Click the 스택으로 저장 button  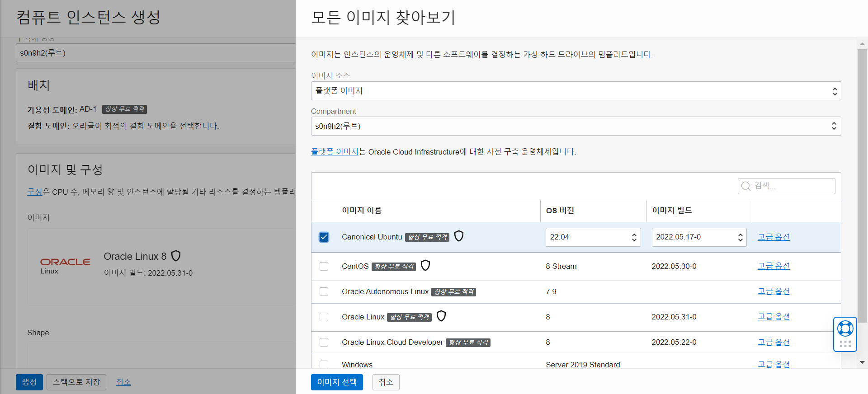point(76,382)
